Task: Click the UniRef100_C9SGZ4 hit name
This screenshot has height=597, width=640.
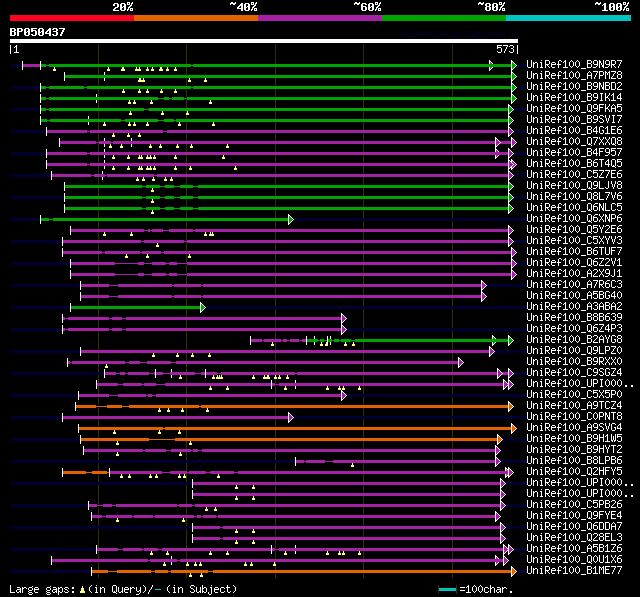Action: tap(574, 373)
